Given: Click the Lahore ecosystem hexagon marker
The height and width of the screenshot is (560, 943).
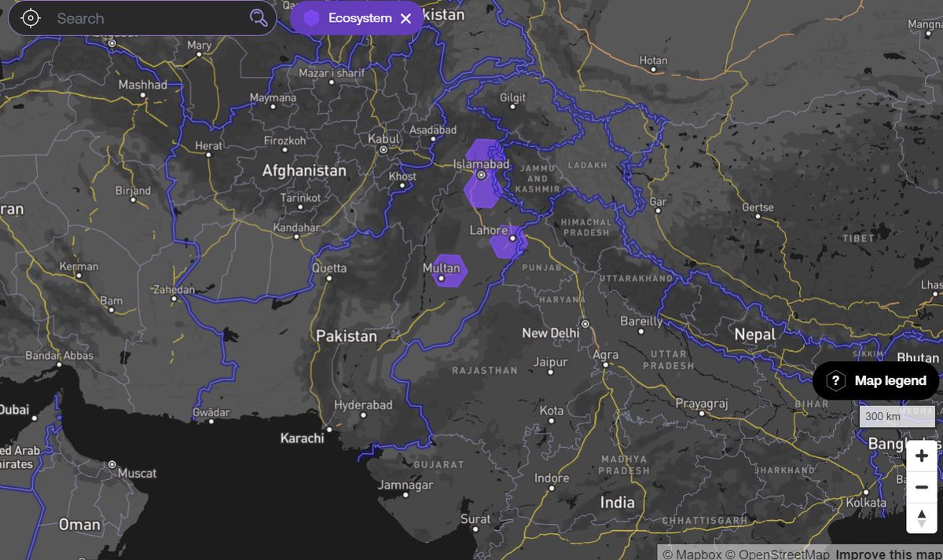Looking at the screenshot, I should (508, 242).
